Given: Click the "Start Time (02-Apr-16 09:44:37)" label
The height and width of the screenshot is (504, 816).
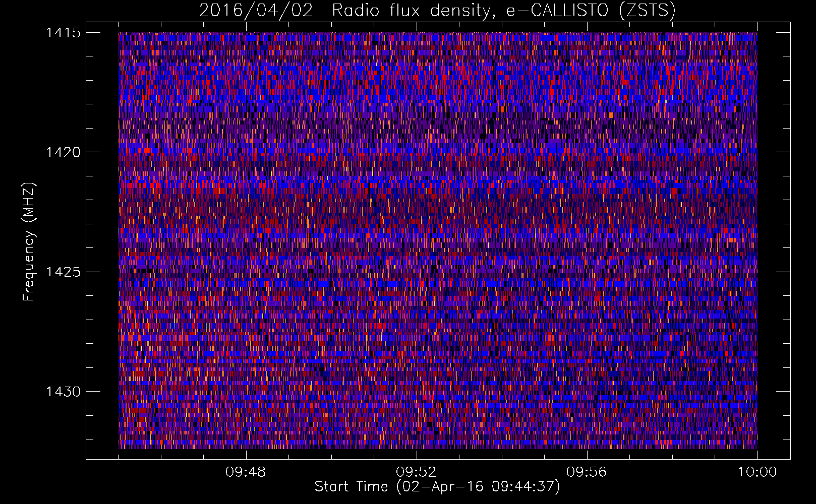Looking at the screenshot, I should click(437, 487).
